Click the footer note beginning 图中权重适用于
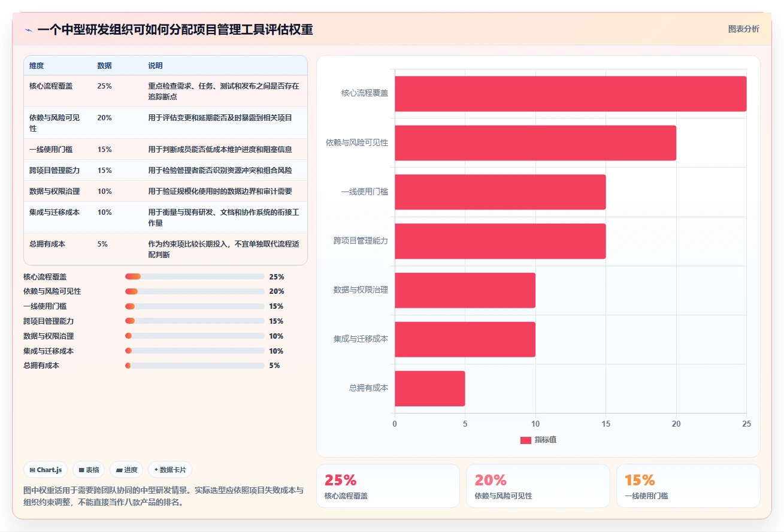 (164, 496)
